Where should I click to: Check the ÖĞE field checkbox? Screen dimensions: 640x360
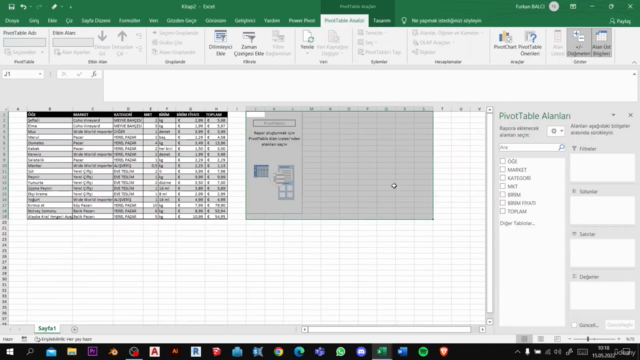pyautogui.click(x=503, y=161)
